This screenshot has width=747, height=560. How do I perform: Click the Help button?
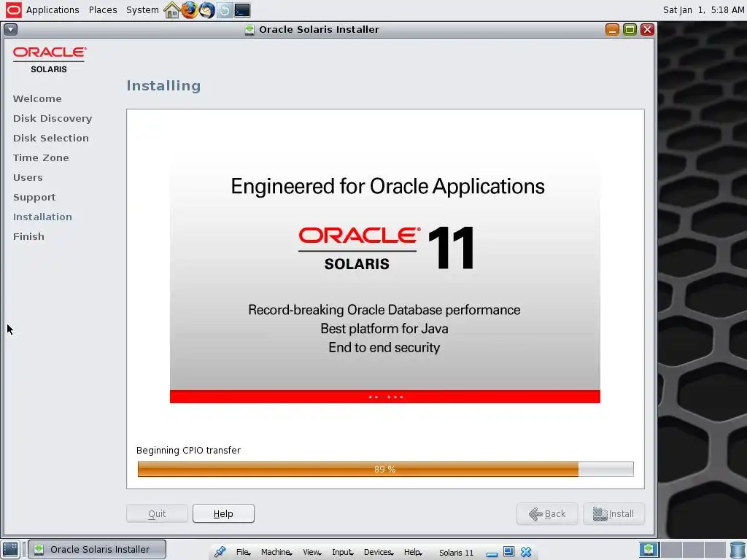223,513
